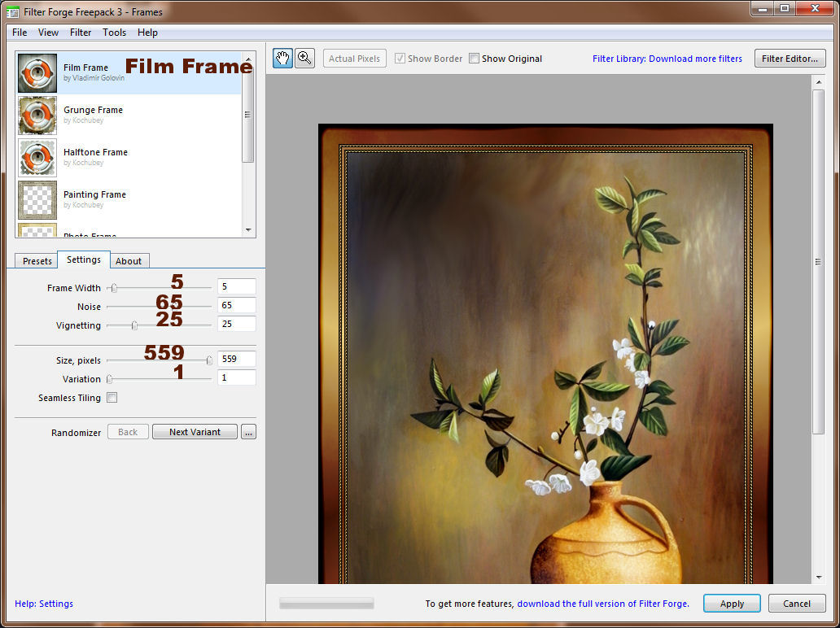This screenshot has height=628, width=840.
Task: Open download the full version link
Action: point(603,604)
